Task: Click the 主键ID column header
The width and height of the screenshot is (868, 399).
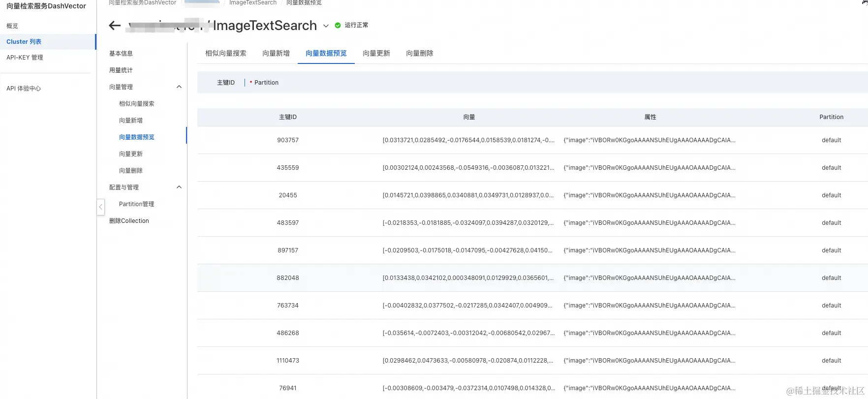Action: pyautogui.click(x=288, y=117)
